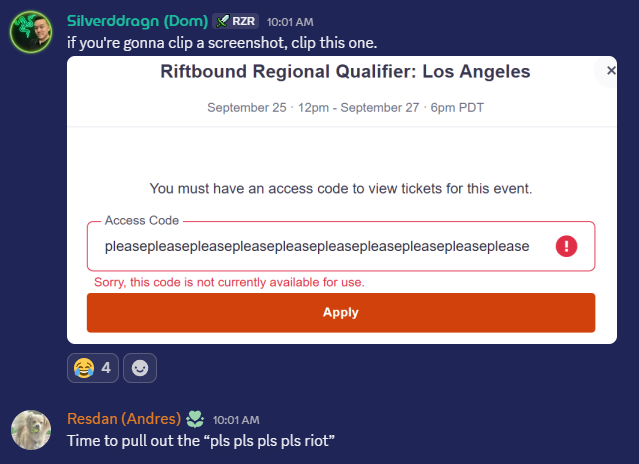Click the 10:01 AM timestamp on Silverddragn's message

(290, 22)
